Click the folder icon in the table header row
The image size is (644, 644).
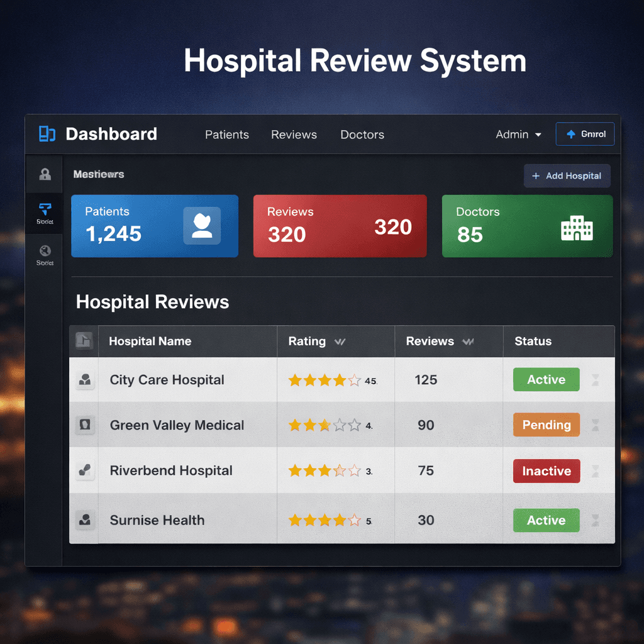click(x=84, y=341)
